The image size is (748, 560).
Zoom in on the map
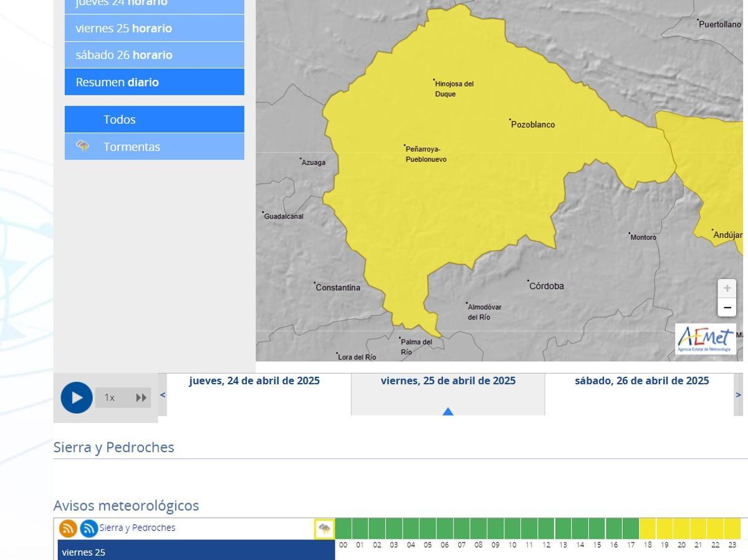[727, 288]
